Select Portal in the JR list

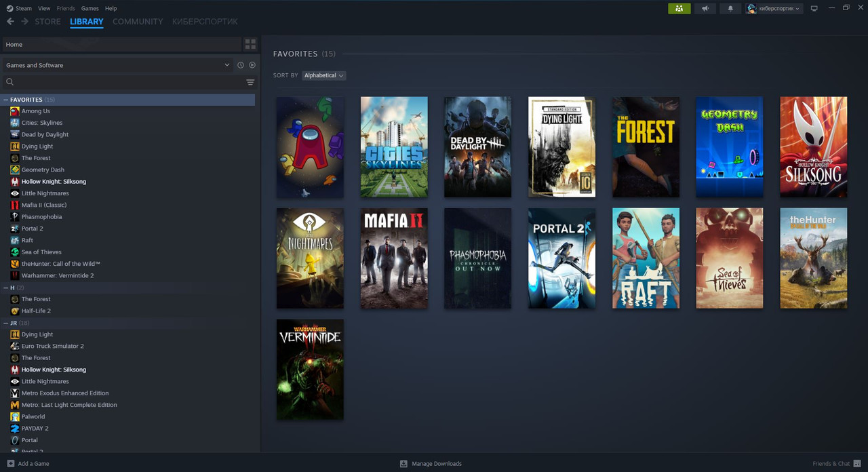[x=30, y=440]
